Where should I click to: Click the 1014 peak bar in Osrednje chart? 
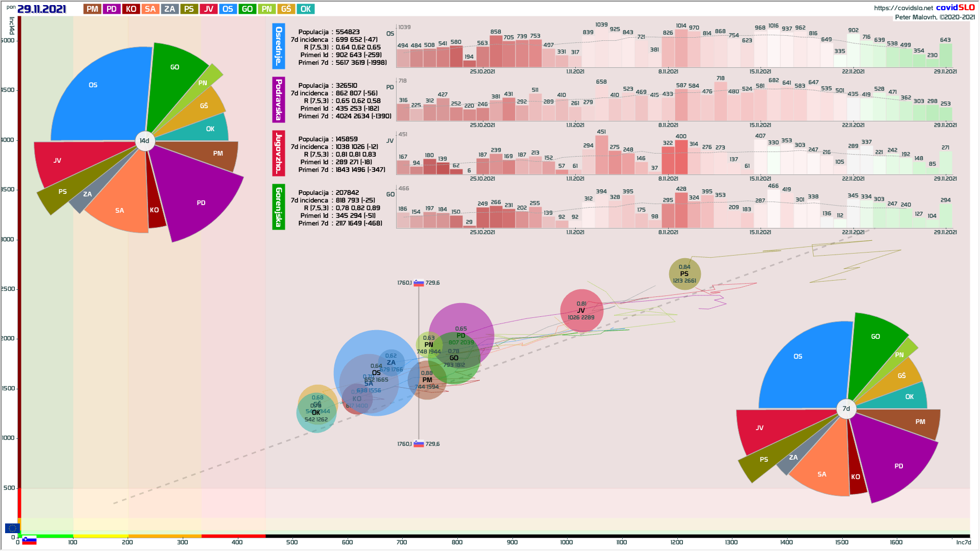point(681,48)
